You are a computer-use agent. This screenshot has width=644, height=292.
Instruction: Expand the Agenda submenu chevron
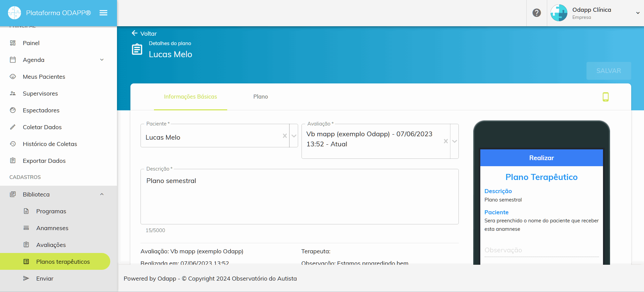point(102,60)
